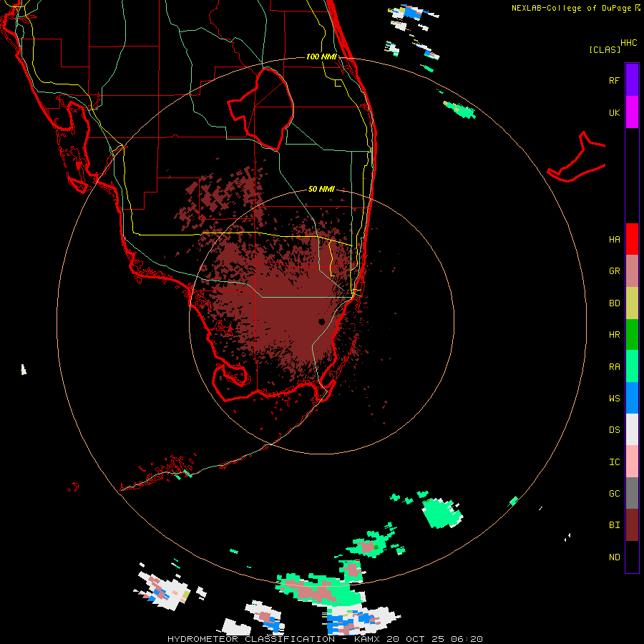Viewport: 644px width, 644px height.
Task: Click the RF legend label
Action: pyautogui.click(x=614, y=80)
